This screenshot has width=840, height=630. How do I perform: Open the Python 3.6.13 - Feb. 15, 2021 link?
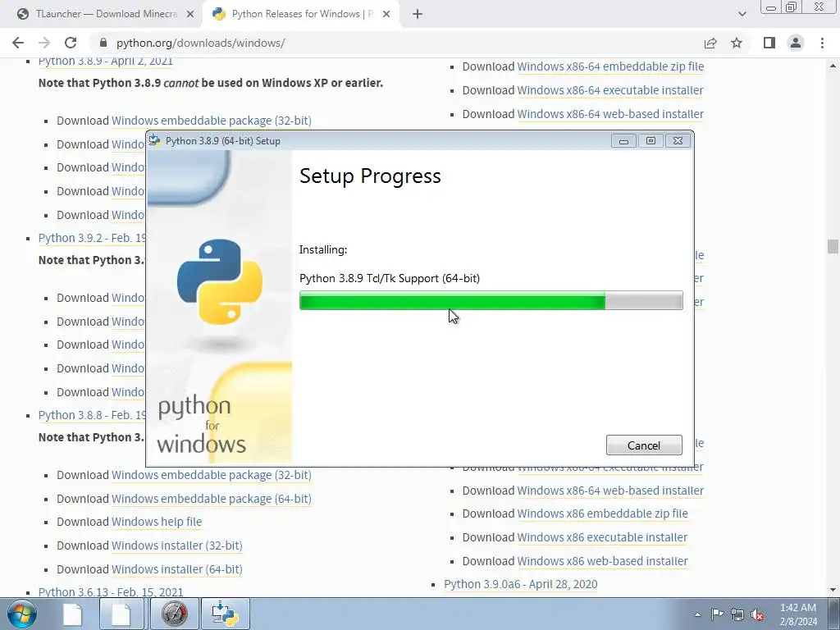(111, 592)
